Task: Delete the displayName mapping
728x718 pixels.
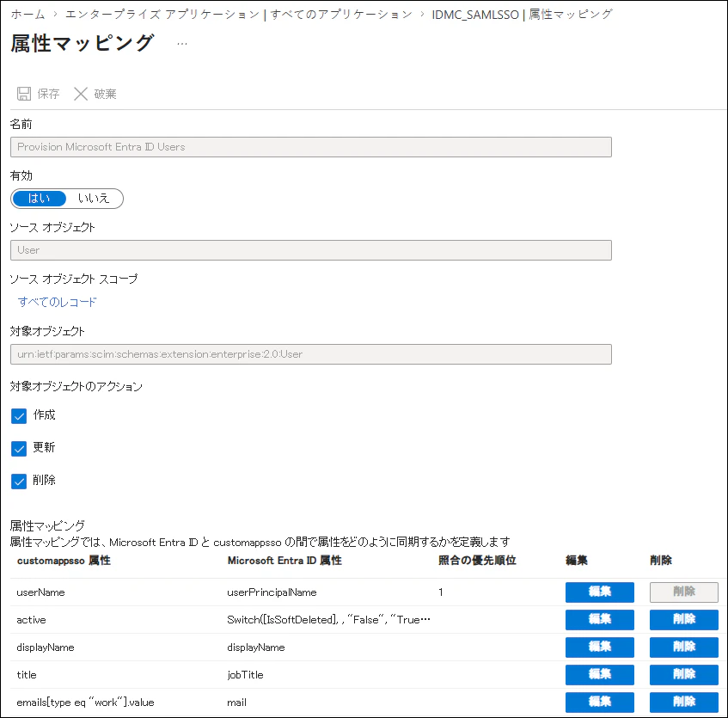Action: pos(684,647)
